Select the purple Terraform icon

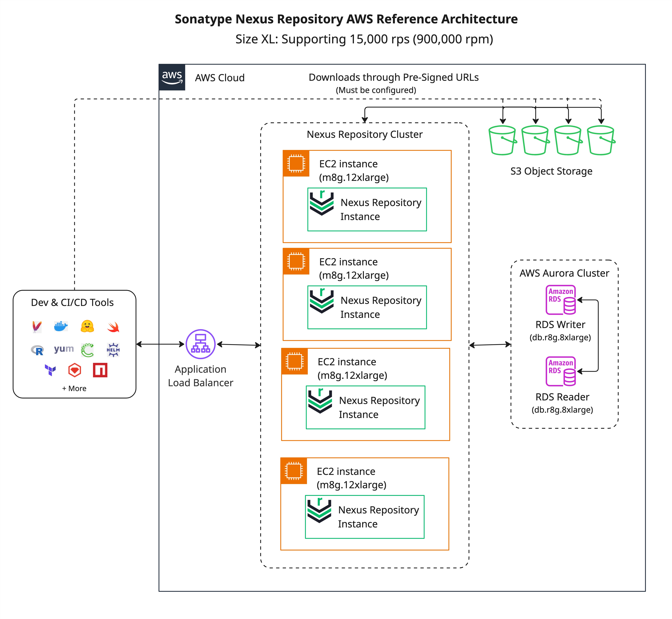(x=50, y=370)
